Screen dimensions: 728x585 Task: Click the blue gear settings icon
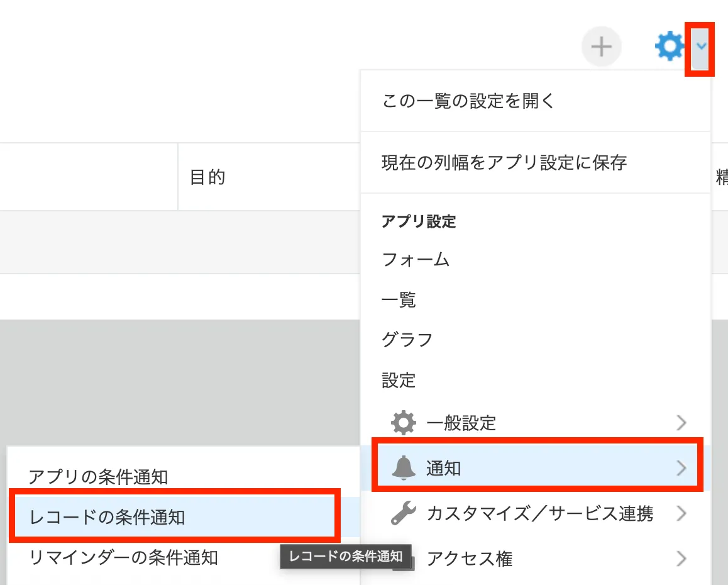tap(669, 47)
